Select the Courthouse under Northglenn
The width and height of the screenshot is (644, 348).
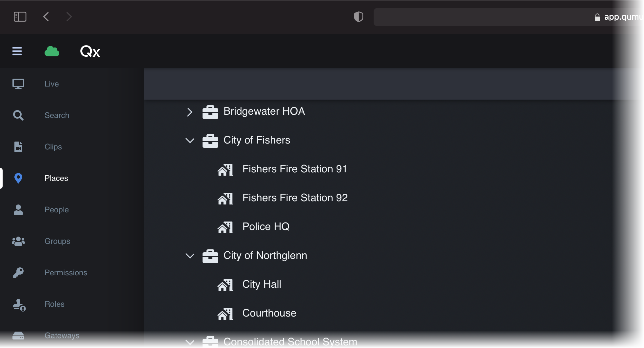click(x=269, y=313)
